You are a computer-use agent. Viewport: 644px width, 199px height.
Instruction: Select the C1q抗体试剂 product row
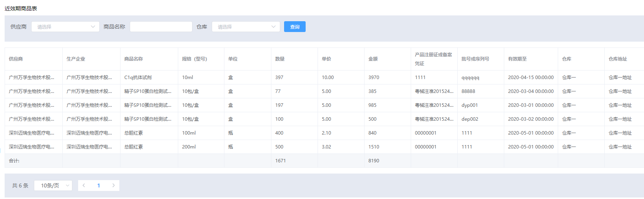(x=138, y=78)
